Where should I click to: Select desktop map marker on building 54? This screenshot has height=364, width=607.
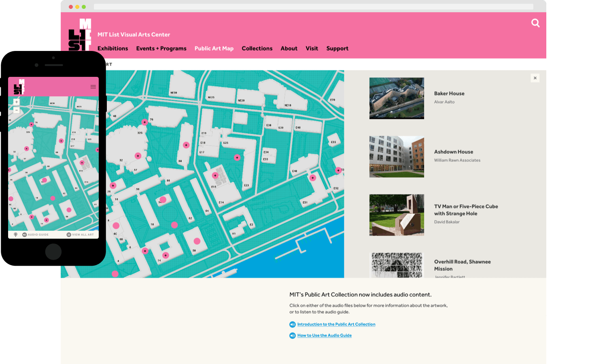click(163, 199)
